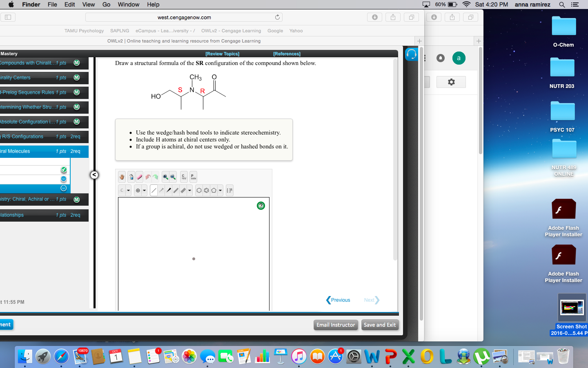The height and width of the screenshot is (368, 588).
Task: Toggle the blue dot progress indicator
Action: click(x=64, y=179)
